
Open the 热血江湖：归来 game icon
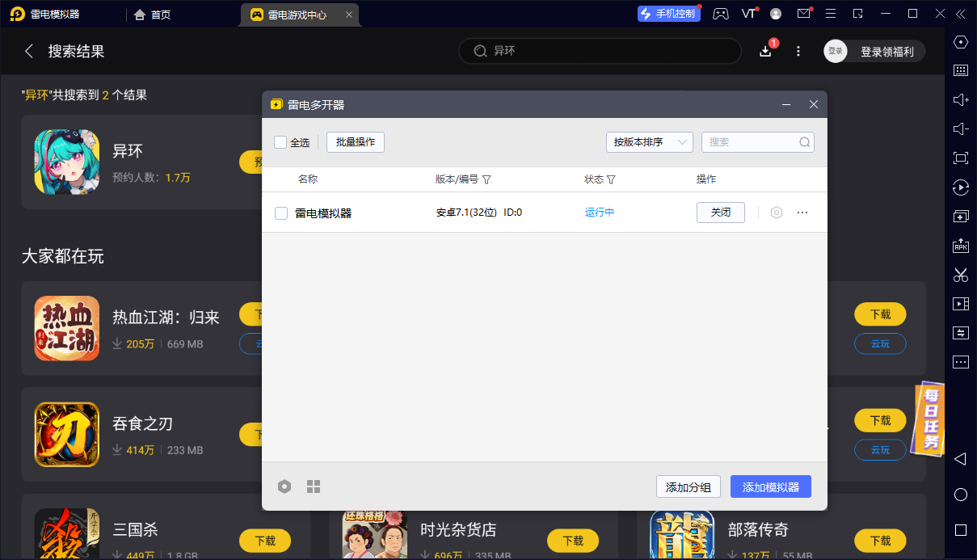[x=66, y=328]
